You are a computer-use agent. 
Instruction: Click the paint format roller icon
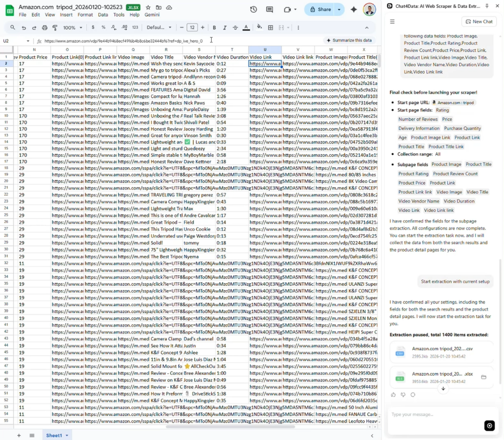tap(55, 28)
